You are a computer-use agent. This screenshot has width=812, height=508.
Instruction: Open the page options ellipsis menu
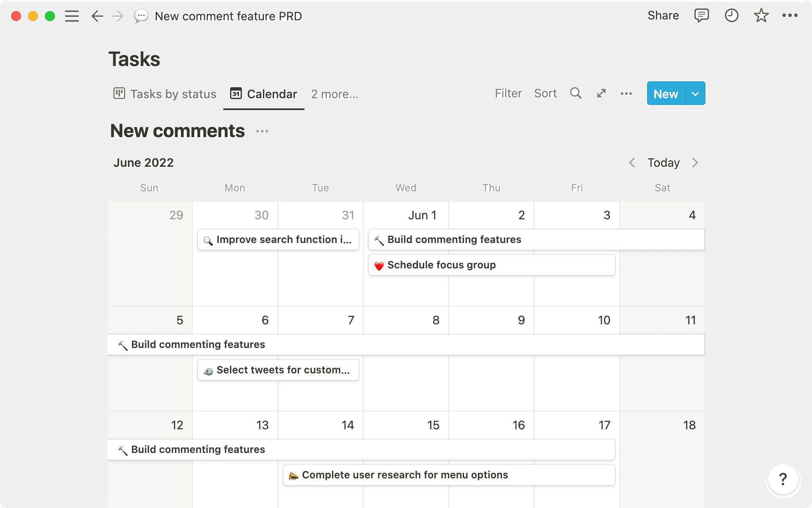click(790, 16)
